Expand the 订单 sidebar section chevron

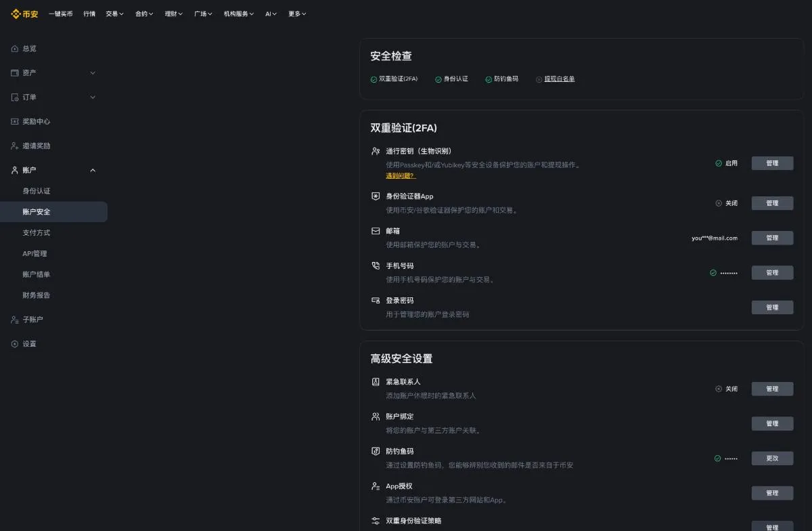(93, 97)
